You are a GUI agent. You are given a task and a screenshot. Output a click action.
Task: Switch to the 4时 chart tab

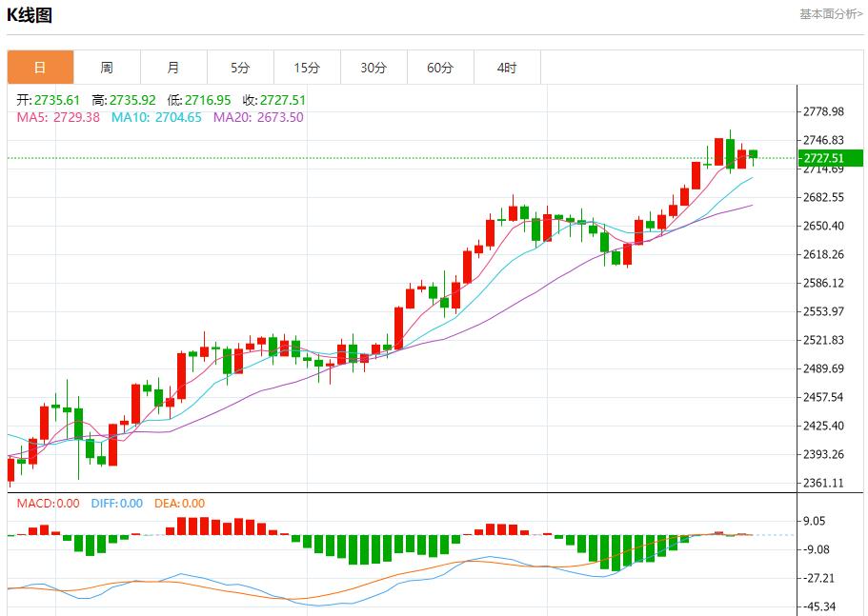(507, 68)
